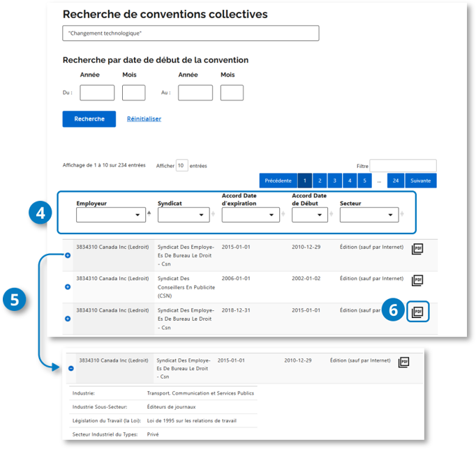Viewport: 476px width, 449px height.
Task: Click the Recherche button
Action: [89, 119]
